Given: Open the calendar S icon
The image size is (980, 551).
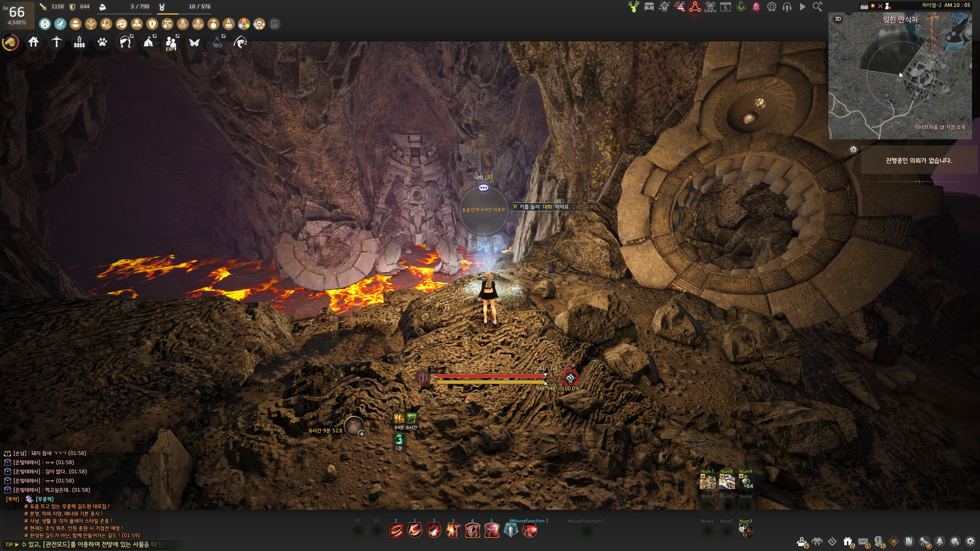Looking at the screenshot, I should [x=725, y=7].
